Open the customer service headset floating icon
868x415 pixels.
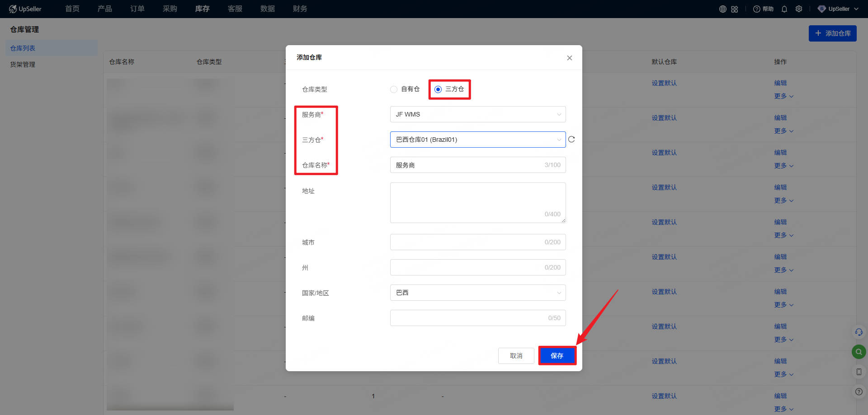[x=859, y=332]
